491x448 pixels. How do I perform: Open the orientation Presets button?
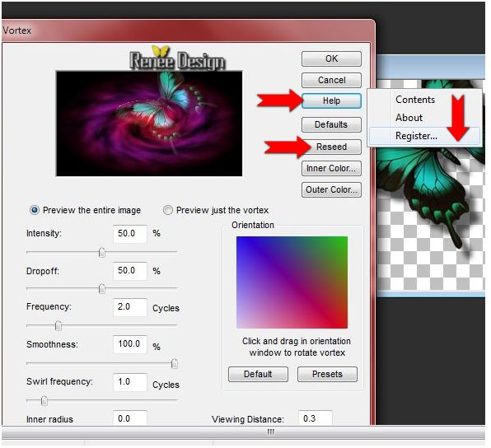click(x=327, y=375)
